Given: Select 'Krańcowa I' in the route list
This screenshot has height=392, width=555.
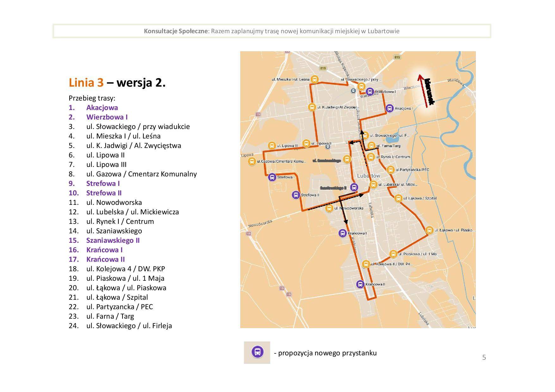Looking at the screenshot, I should 104,250.
